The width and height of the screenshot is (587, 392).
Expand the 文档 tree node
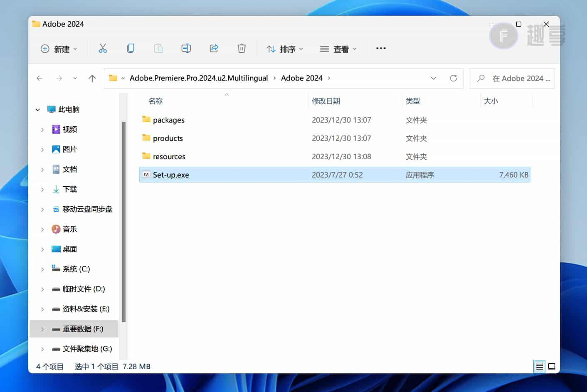click(42, 170)
